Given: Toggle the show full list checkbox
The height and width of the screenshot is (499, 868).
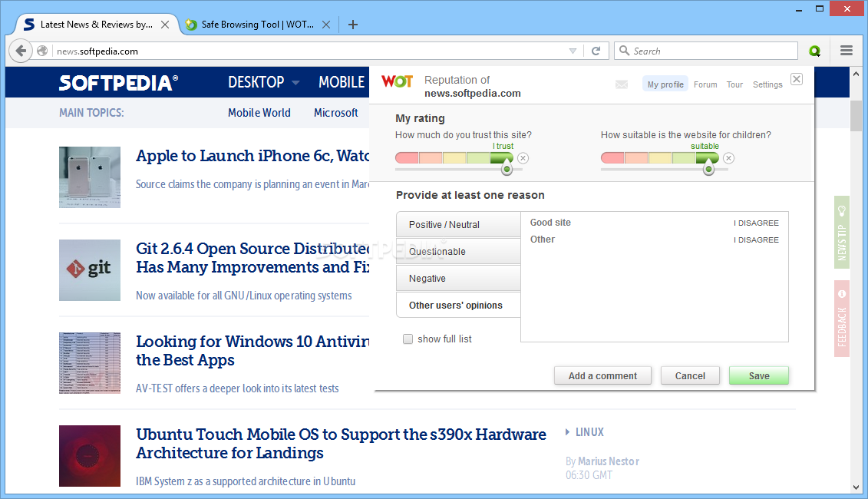Looking at the screenshot, I should [x=408, y=339].
